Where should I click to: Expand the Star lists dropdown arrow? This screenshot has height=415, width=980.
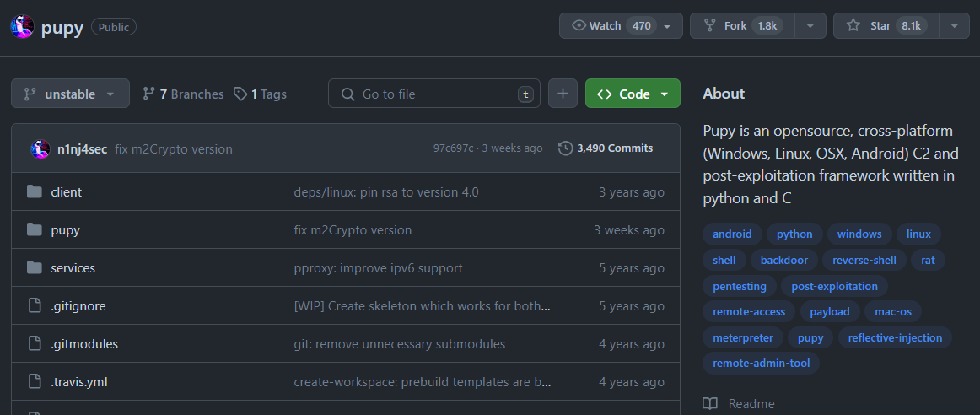[x=954, y=26]
